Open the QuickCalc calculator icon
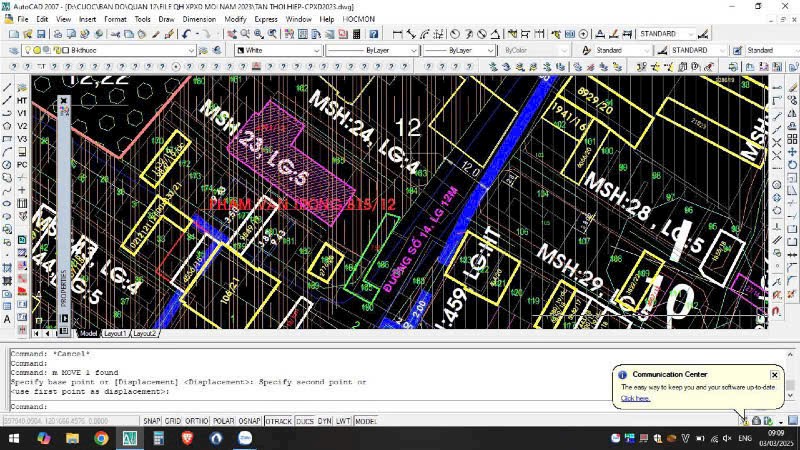The image size is (800, 450). (357, 34)
